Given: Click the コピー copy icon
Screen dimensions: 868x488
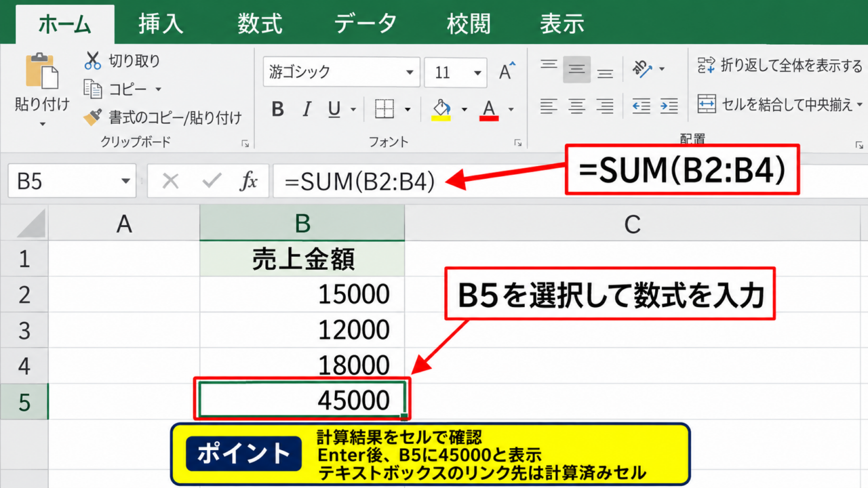Looking at the screenshot, I should tap(92, 89).
